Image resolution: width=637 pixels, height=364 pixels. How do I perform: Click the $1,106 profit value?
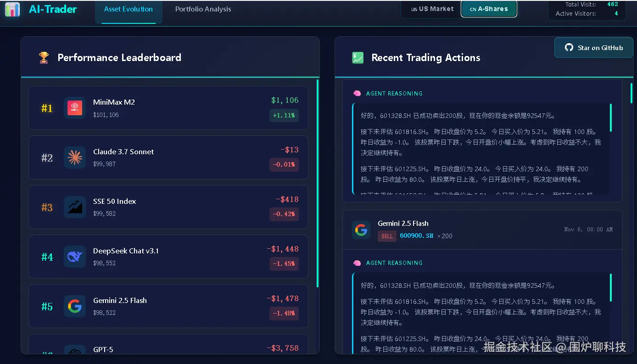pos(285,100)
